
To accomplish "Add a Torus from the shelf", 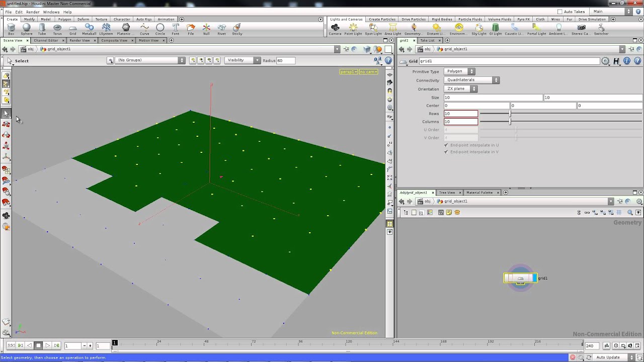I will click(57, 29).
